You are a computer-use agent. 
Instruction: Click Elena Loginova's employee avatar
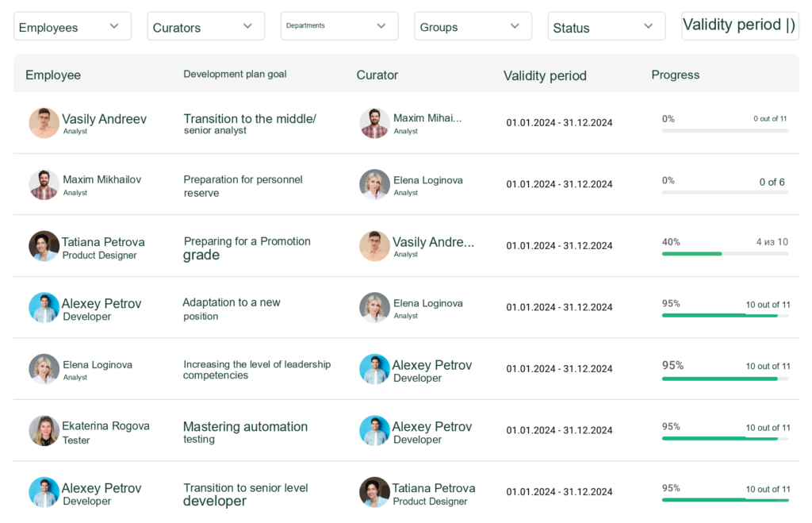point(44,369)
